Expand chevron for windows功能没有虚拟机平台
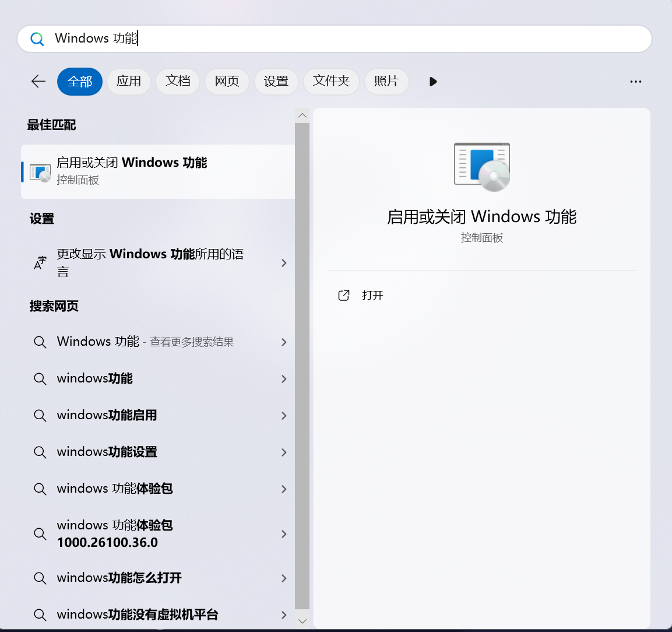This screenshot has width=672, height=632. [284, 615]
